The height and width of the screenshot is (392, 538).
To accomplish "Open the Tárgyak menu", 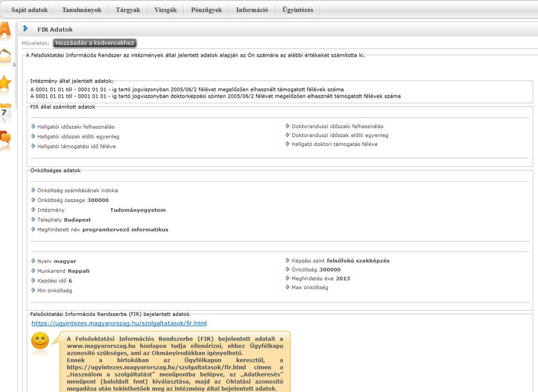I will coord(128,10).
